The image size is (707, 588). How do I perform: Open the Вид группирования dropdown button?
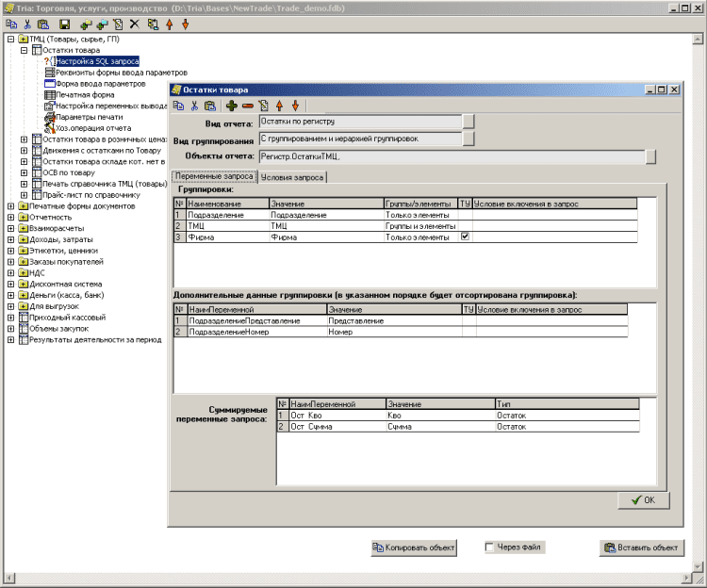[x=469, y=139]
